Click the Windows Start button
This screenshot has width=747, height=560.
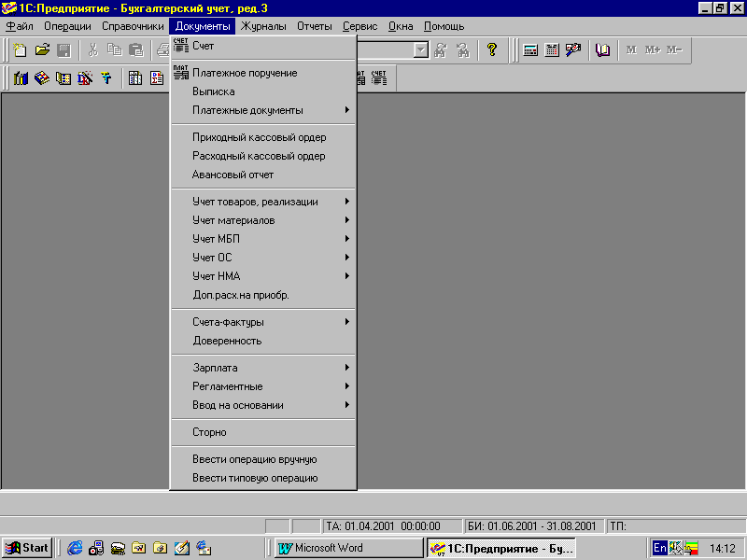[27, 548]
